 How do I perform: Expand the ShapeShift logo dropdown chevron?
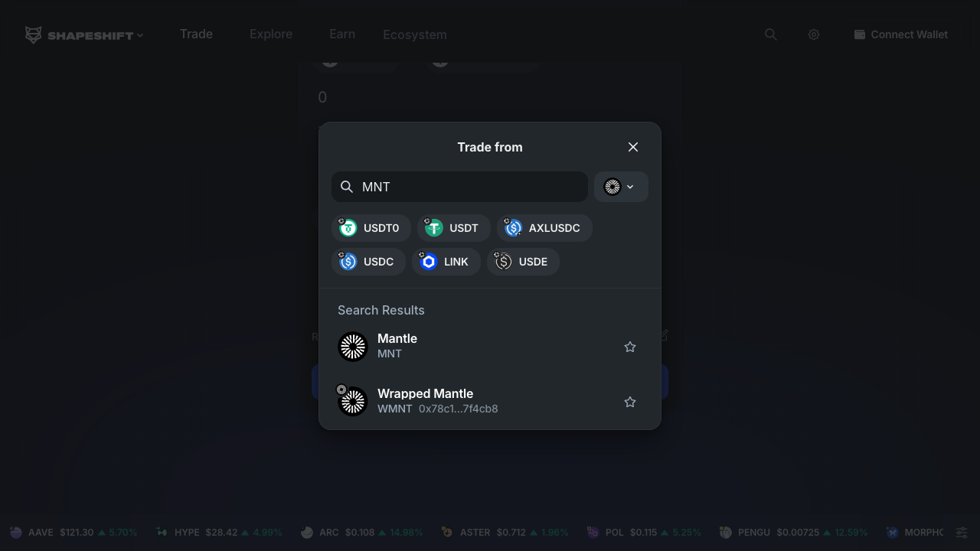140,35
